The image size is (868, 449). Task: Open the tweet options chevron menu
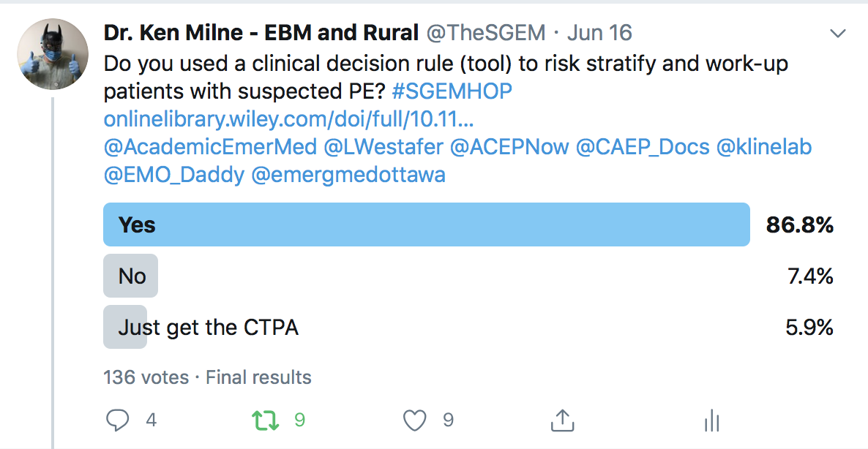pos(838,34)
